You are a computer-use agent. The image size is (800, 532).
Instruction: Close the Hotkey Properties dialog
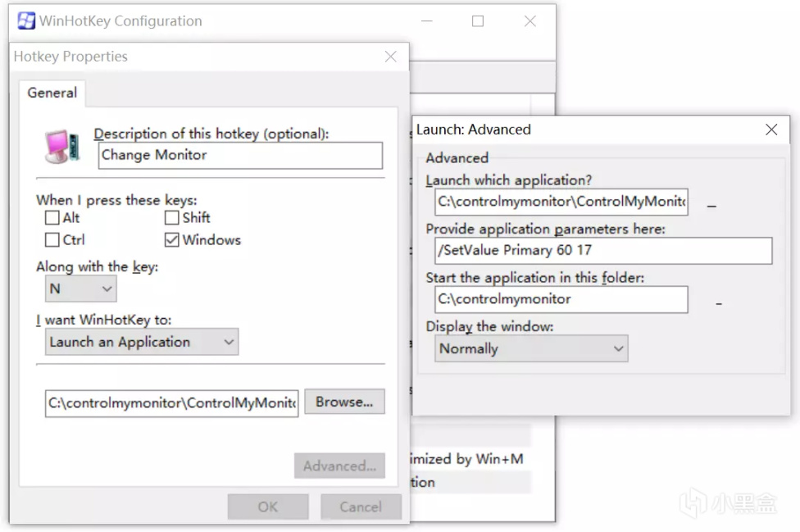(x=391, y=57)
